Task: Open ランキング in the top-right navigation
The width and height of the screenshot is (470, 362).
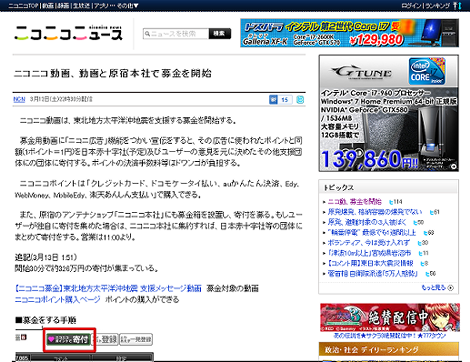Action: 437,6
